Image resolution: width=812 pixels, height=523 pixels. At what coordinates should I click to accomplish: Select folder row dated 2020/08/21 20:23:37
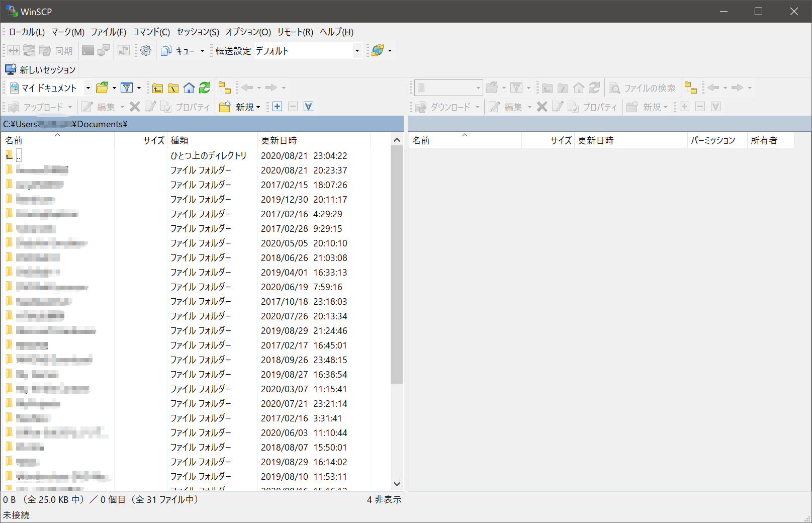click(x=196, y=170)
